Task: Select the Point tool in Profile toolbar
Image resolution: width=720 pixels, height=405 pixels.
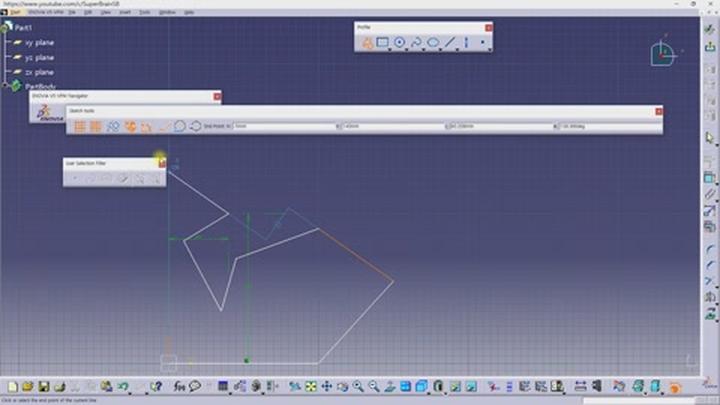Action: point(483,43)
